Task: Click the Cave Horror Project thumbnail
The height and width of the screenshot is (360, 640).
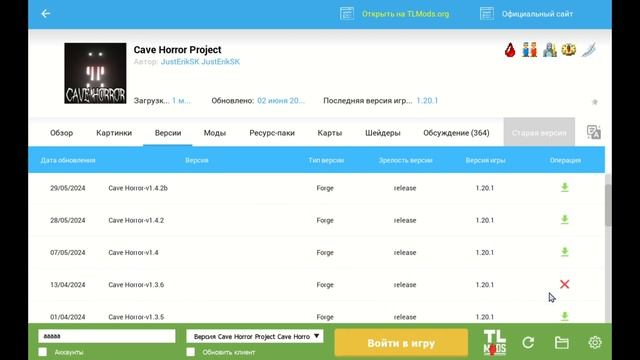Action: click(95, 73)
